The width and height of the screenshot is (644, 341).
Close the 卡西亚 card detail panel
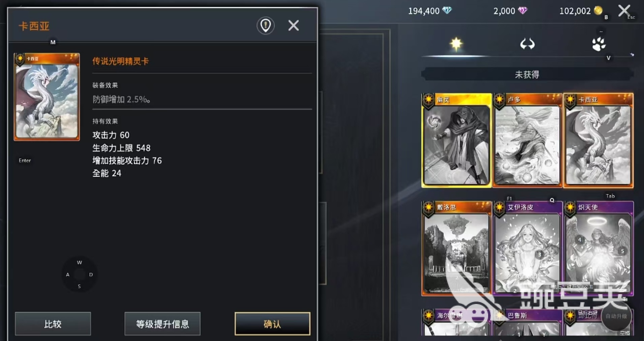pyautogui.click(x=294, y=25)
